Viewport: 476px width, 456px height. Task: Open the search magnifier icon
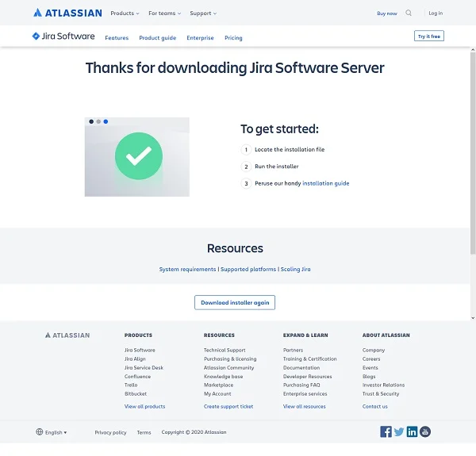[409, 13]
